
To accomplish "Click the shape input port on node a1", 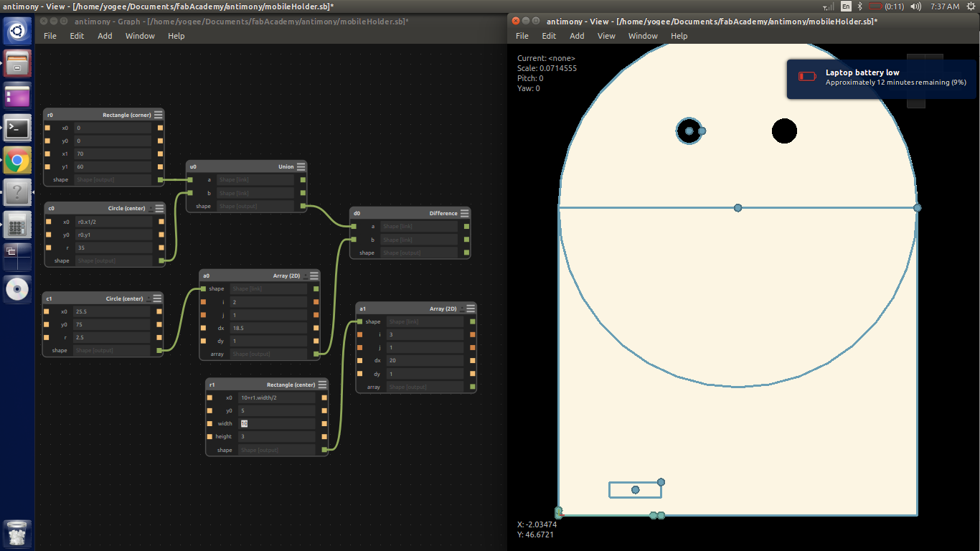I will point(360,321).
